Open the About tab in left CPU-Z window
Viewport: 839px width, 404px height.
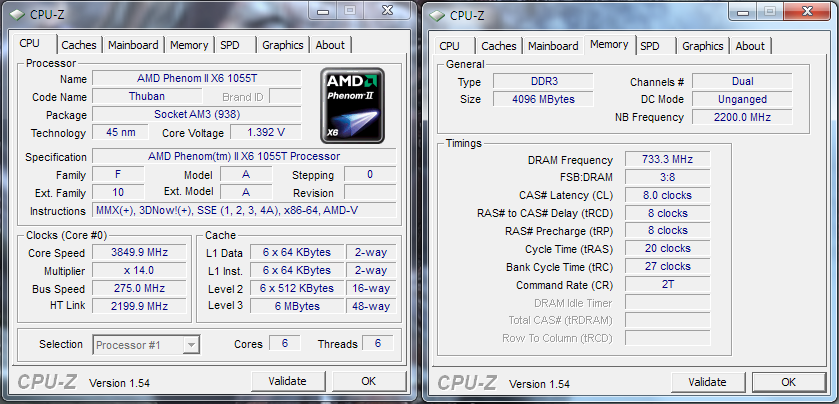(x=330, y=45)
